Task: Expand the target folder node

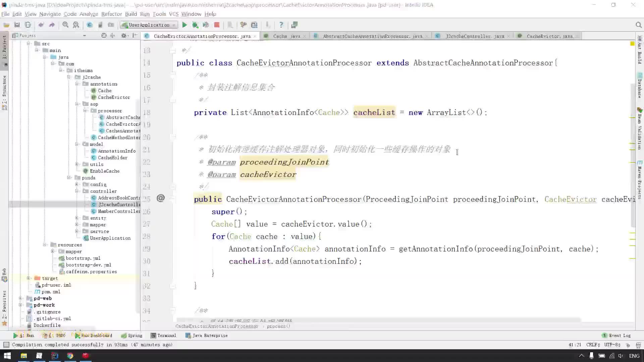Action: click(x=29, y=278)
